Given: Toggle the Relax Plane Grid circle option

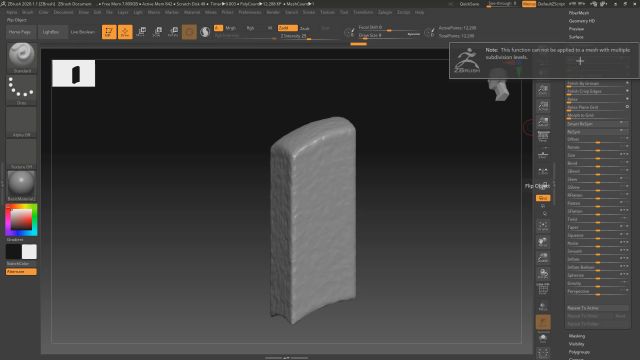Looking at the screenshot, I should coord(627,107).
